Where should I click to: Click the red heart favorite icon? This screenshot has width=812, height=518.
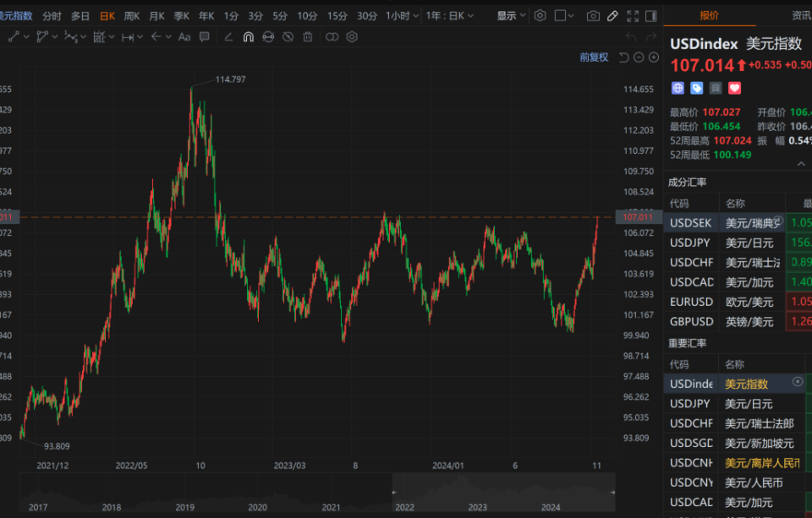click(734, 88)
